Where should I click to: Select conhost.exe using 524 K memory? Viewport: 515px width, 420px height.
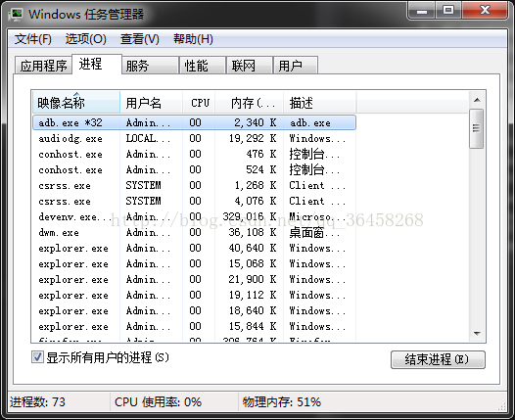194,169
